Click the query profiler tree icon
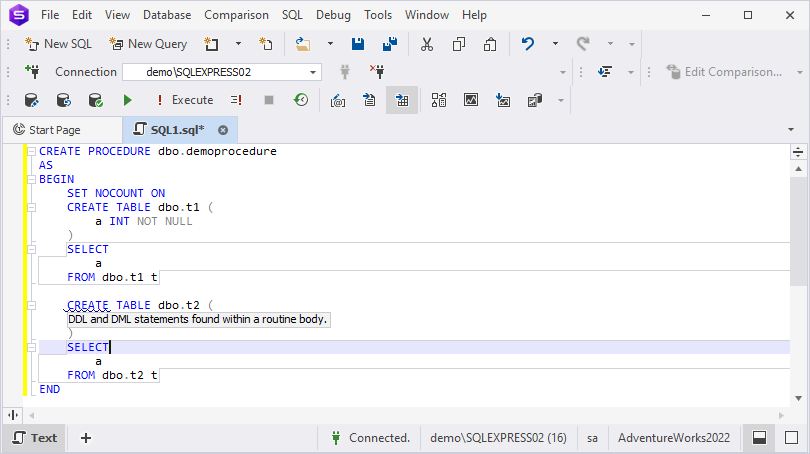Screen dimensions: 810x454 pyautogui.click(x=439, y=100)
